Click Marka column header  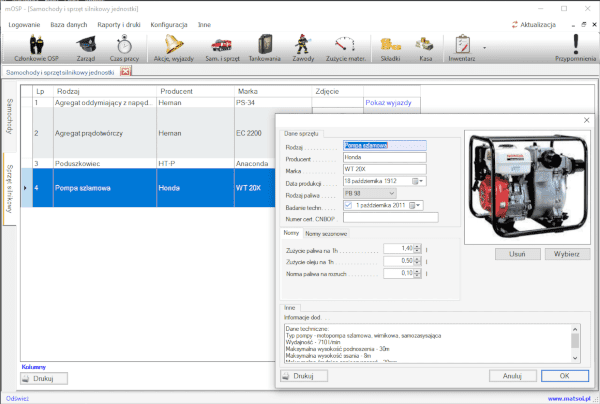click(273, 91)
